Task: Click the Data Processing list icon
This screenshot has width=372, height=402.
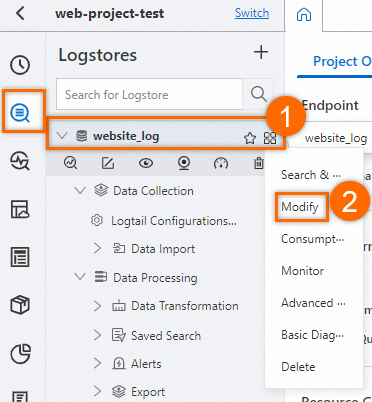Action: (101, 277)
